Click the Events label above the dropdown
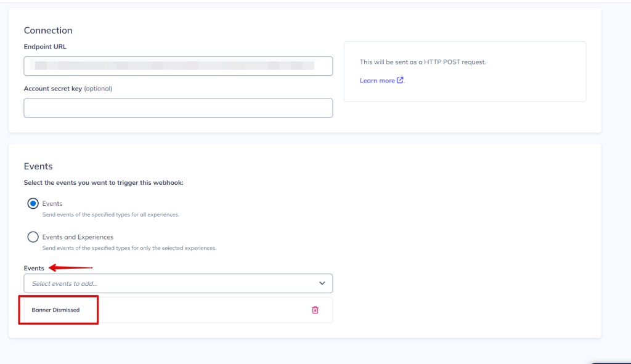The image size is (631, 364). pyautogui.click(x=34, y=269)
